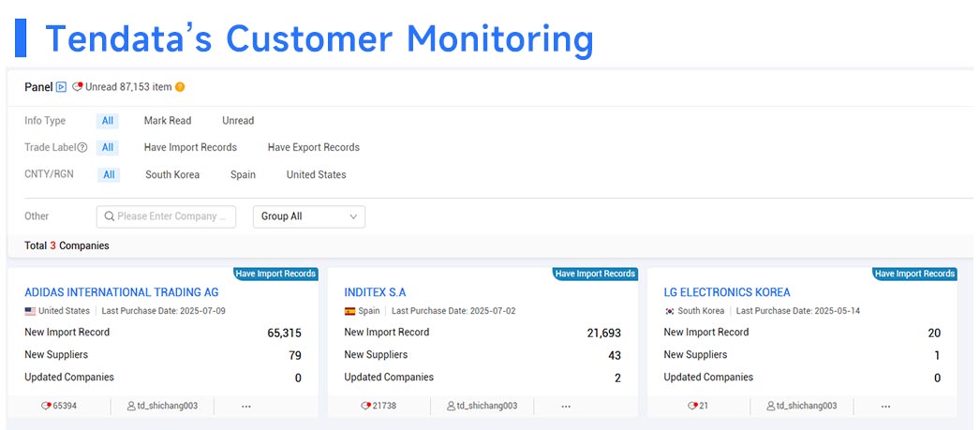Click user icon td_shichang003 on the ADIDAS card
Screen dimensions: 980x430
tap(131, 406)
